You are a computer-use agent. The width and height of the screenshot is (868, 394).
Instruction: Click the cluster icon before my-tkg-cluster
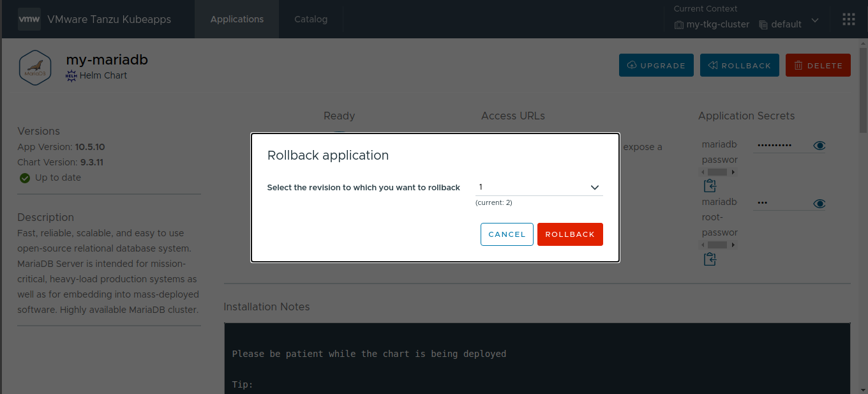click(x=678, y=24)
